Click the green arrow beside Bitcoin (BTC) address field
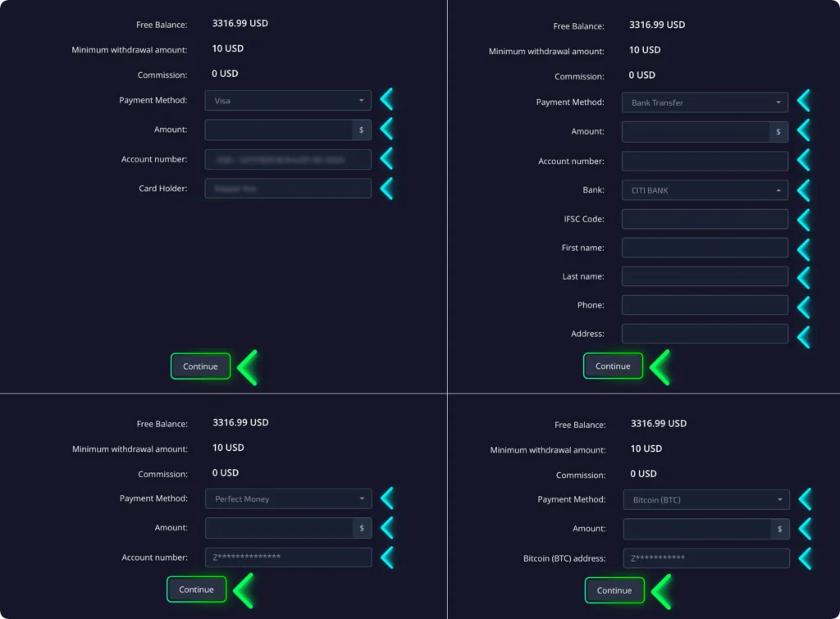The image size is (840, 619). (x=804, y=558)
